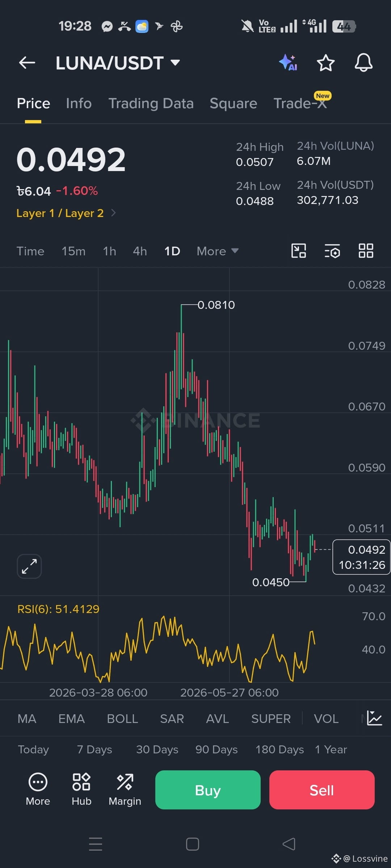Show 7 Days price change
The width and height of the screenshot is (391, 868).
coord(94,749)
